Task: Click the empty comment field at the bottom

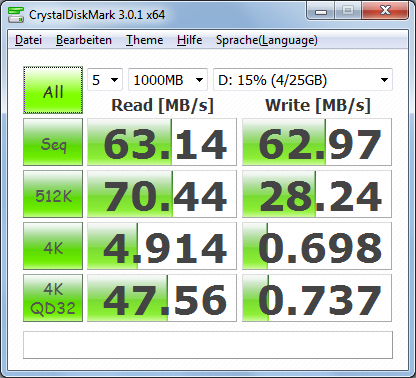Action: [x=208, y=345]
